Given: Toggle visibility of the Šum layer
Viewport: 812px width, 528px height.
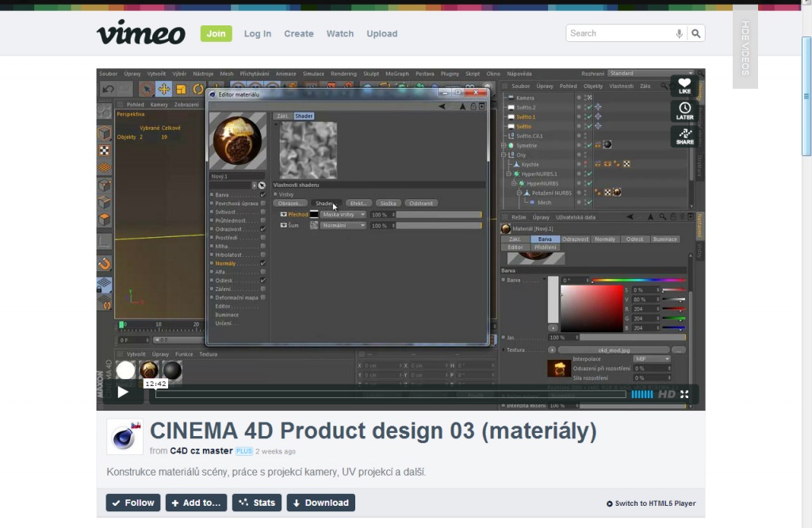Looking at the screenshot, I should tap(283, 226).
